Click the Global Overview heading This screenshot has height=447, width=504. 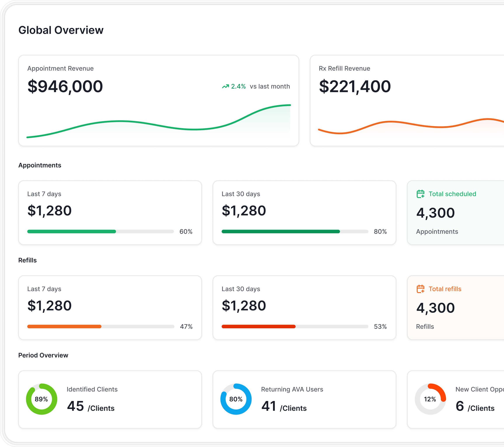pos(61,30)
